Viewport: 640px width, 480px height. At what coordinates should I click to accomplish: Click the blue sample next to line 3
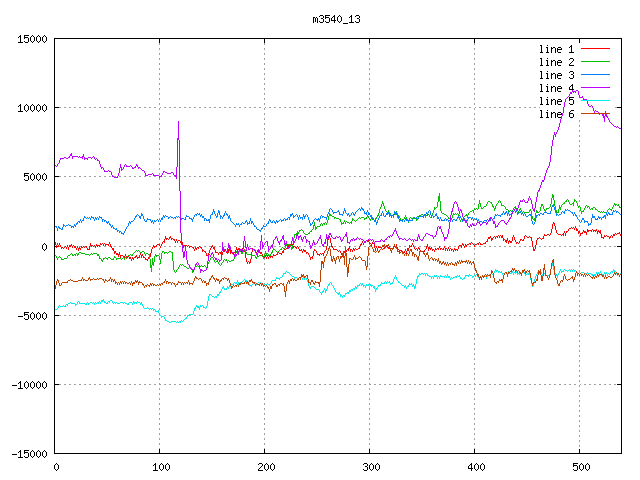click(595, 75)
